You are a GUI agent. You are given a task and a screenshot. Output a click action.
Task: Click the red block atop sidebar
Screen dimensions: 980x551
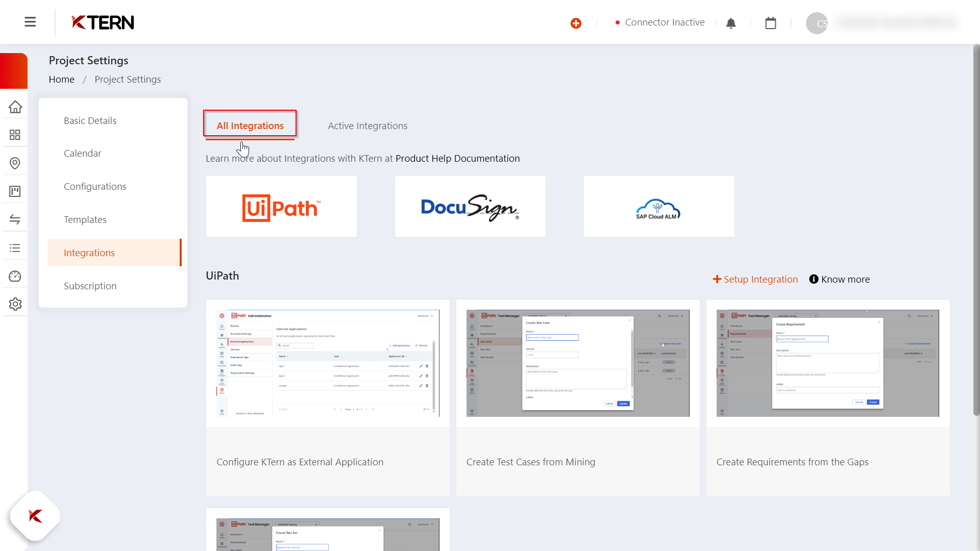tap(14, 71)
